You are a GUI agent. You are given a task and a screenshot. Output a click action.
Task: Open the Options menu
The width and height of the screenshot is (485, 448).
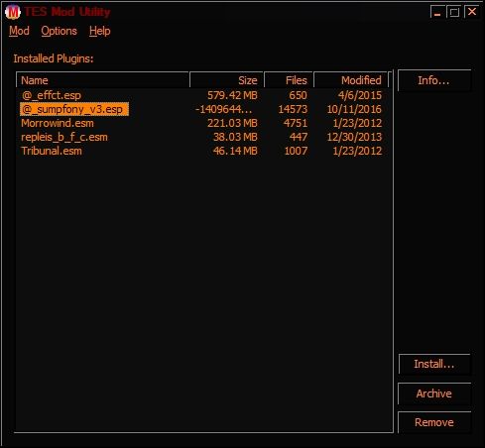point(59,31)
